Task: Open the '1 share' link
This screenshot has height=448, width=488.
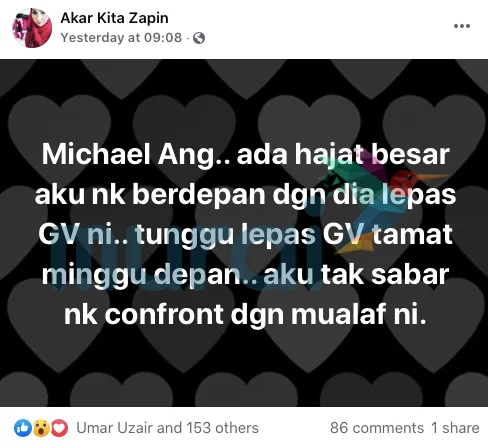Action: coord(455,428)
